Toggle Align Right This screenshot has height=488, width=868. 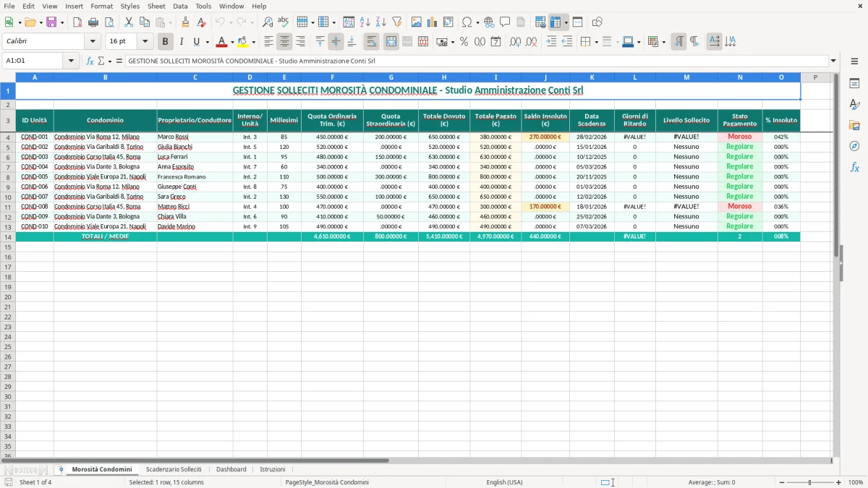tap(300, 42)
